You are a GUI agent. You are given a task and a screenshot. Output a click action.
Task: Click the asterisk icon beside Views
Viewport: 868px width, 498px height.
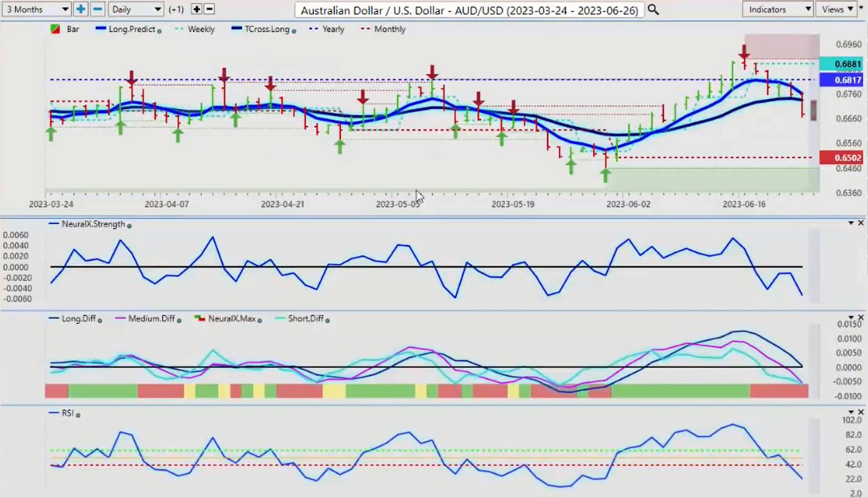click(x=861, y=8)
